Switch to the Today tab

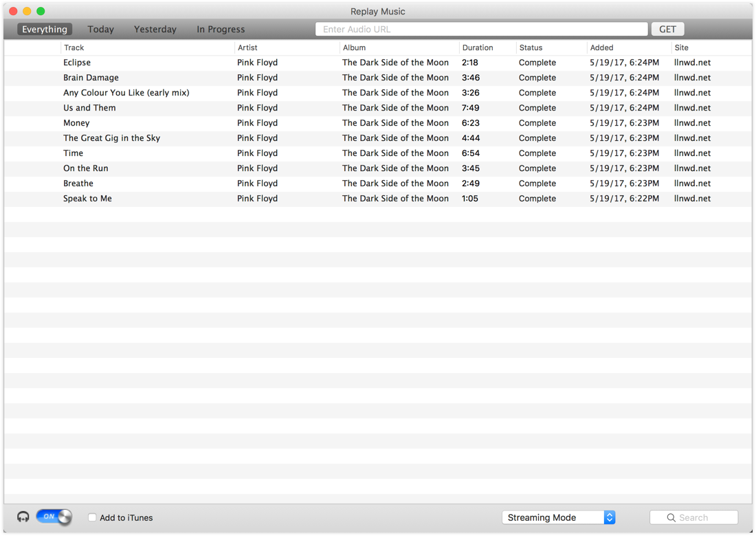101,29
